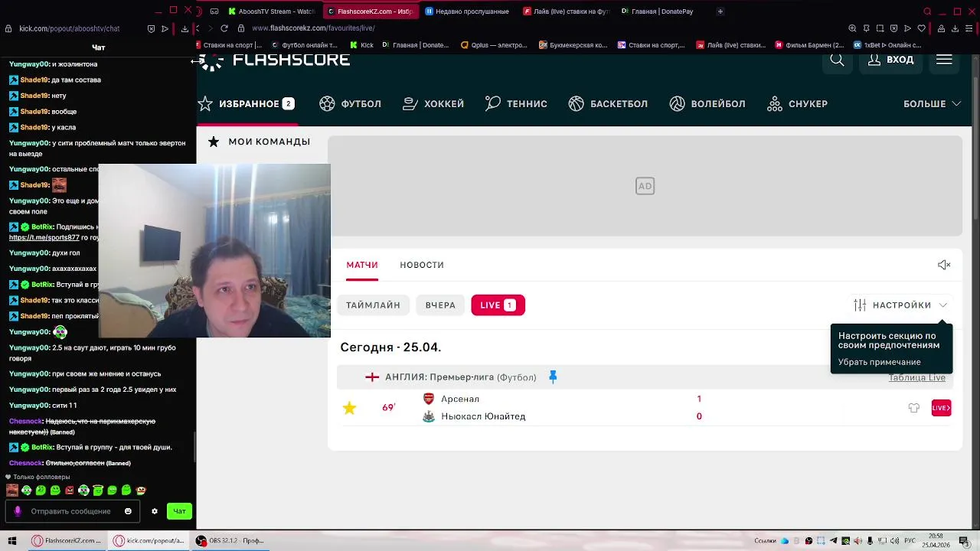
Task: Click the browser zoom magnifier icon
Action: coord(852,28)
